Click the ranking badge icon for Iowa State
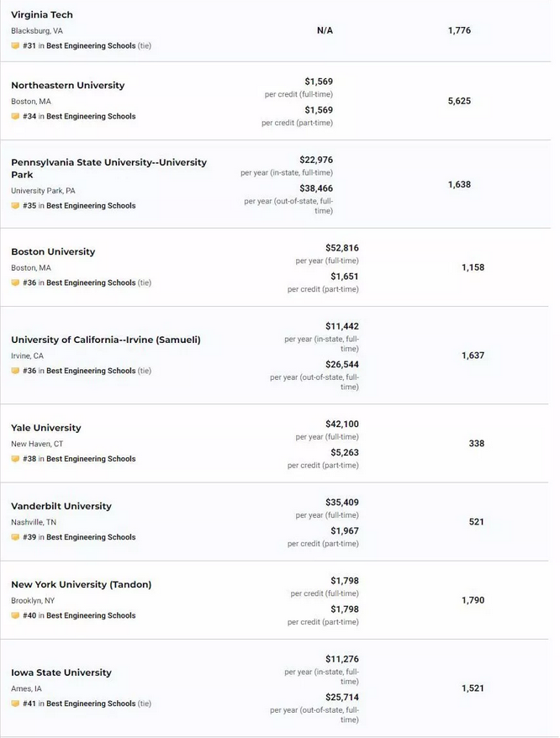The image size is (560, 738). 15,704
